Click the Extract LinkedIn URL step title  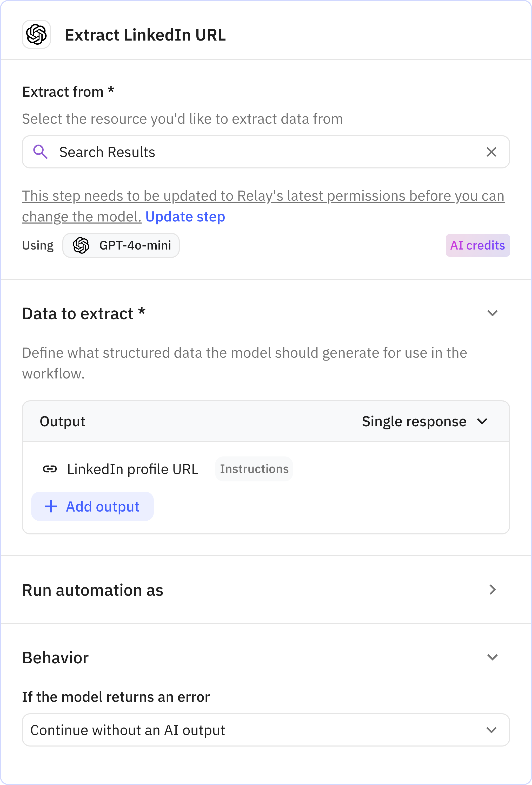145,35
